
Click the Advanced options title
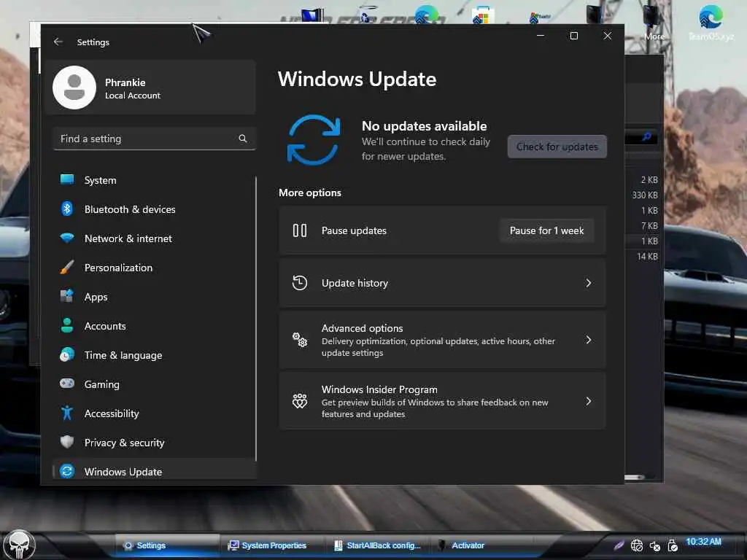click(x=362, y=328)
